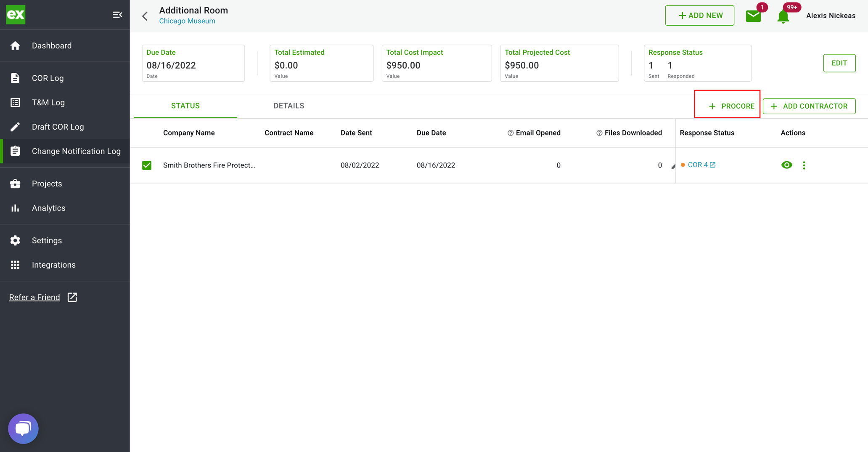Image resolution: width=868 pixels, height=452 pixels.
Task: Collapse back using the arrow near Additional Room
Action: [145, 16]
